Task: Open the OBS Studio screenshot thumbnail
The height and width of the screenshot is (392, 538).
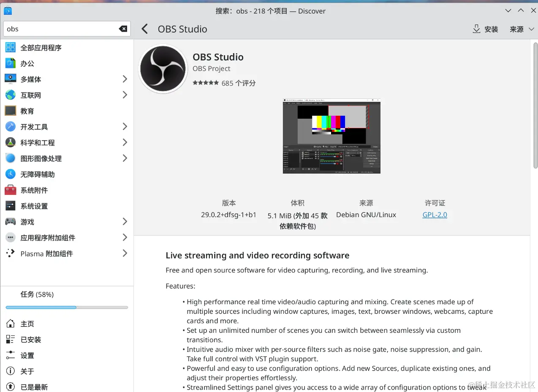Action: coord(331,136)
